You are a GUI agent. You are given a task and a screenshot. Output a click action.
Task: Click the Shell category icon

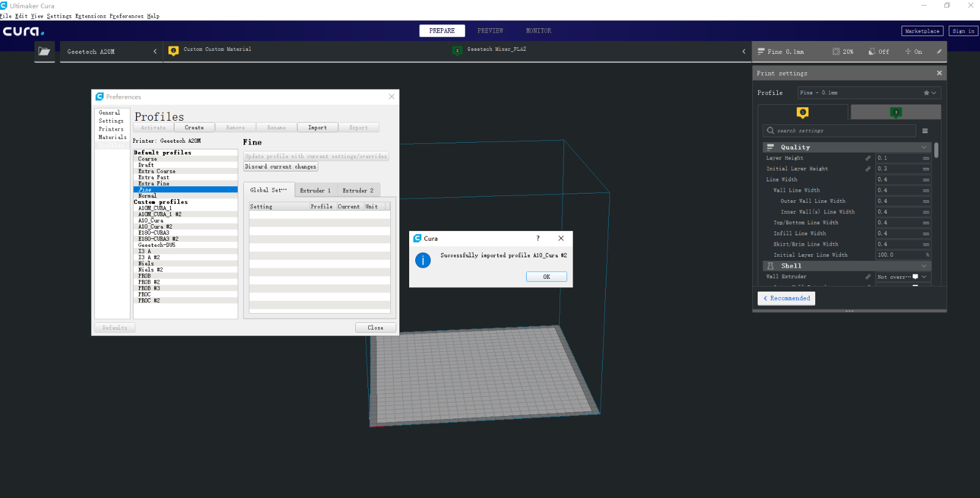click(x=771, y=266)
